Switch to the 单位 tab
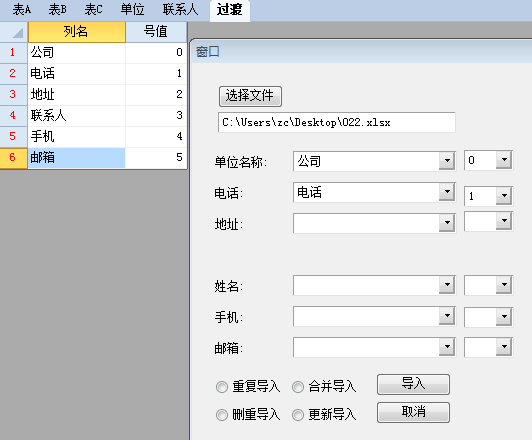 pyautogui.click(x=132, y=9)
